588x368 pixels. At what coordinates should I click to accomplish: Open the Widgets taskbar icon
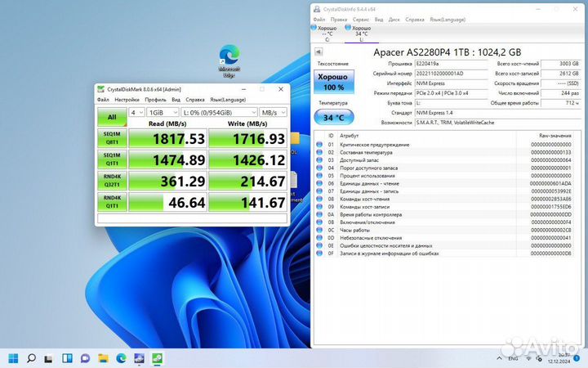coord(67,358)
